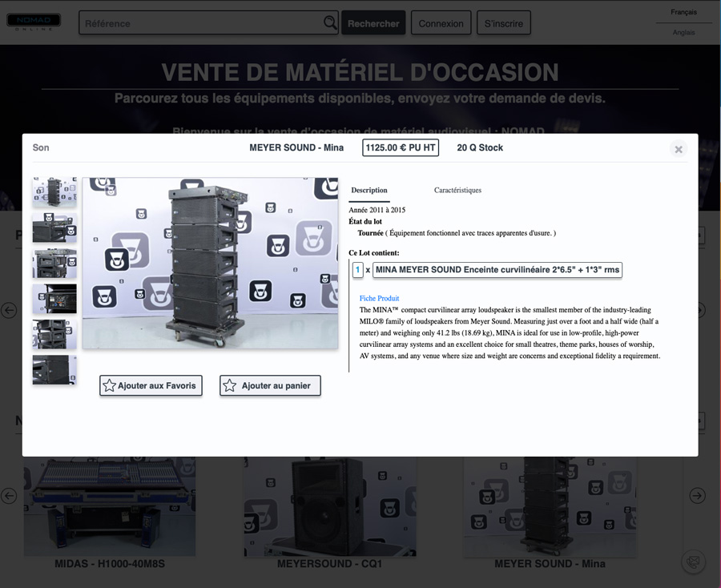Open the background MEYER SOUND - Mina card

coord(550,513)
